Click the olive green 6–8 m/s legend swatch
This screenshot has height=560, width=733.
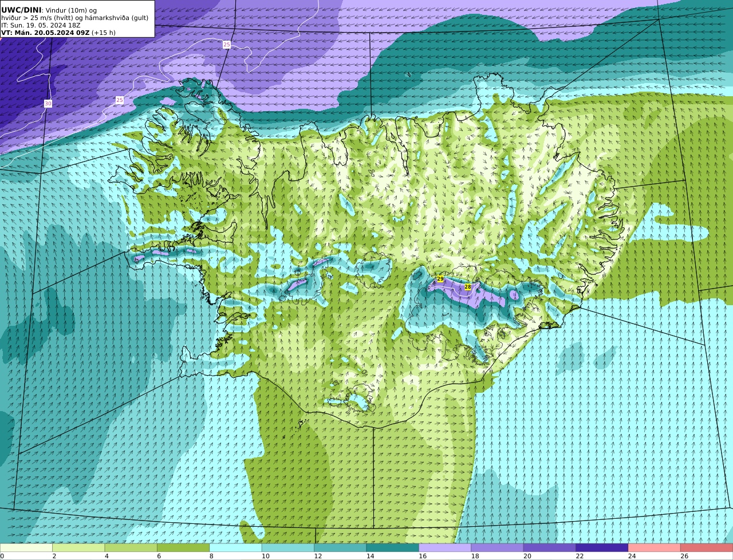pyautogui.click(x=183, y=548)
